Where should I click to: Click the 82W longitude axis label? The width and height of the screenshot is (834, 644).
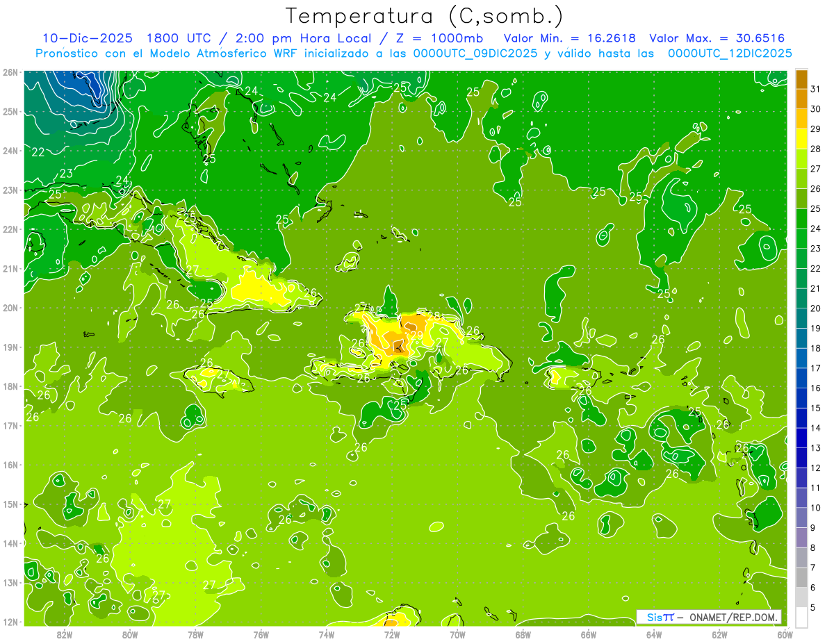click(64, 634)
